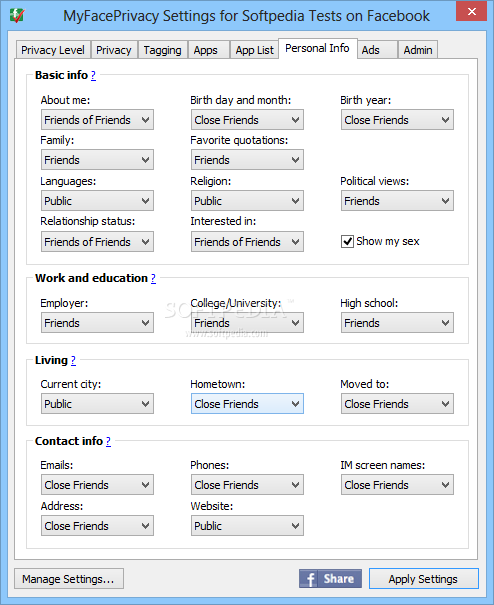Switch to the Ads tab
494x605 pixels.
click(377, 50)
